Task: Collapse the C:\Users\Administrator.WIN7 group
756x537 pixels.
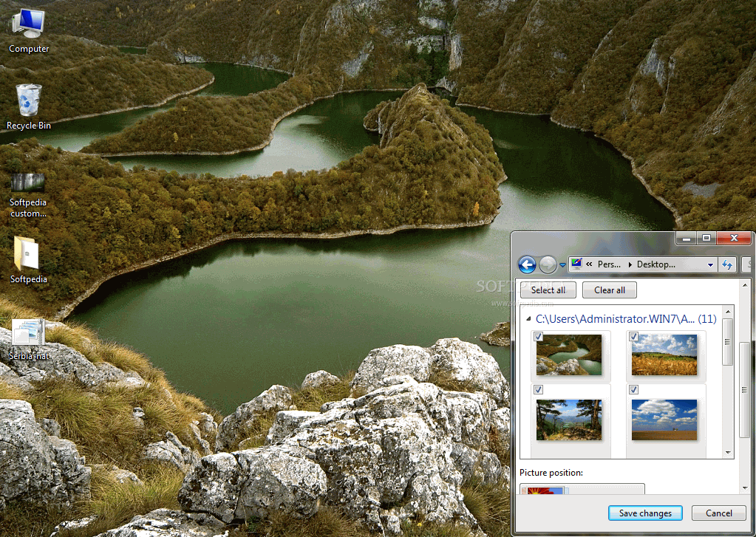Action: coord(528,318)
